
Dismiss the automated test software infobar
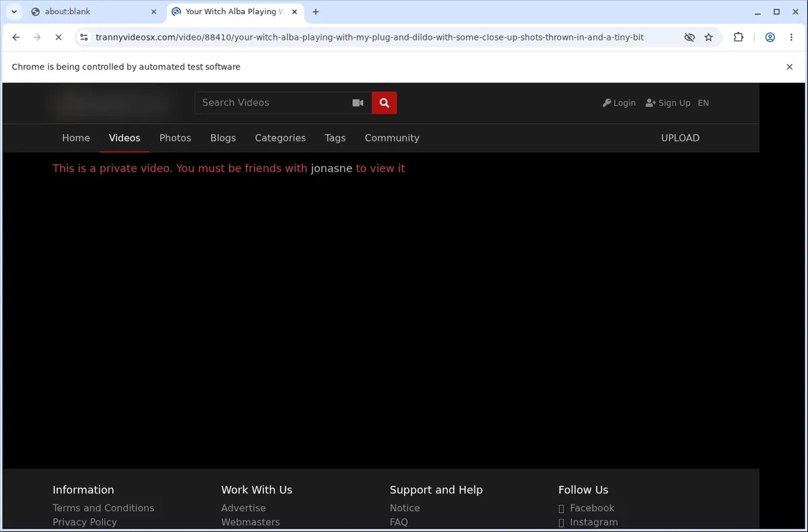click(790, 67)
